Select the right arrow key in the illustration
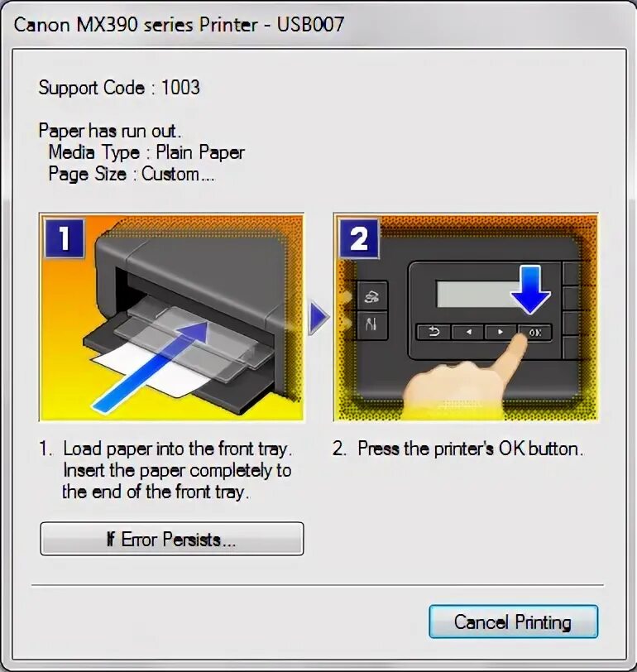Image resolution: width=637 pixels, height=672 pixels. [500, 332]
